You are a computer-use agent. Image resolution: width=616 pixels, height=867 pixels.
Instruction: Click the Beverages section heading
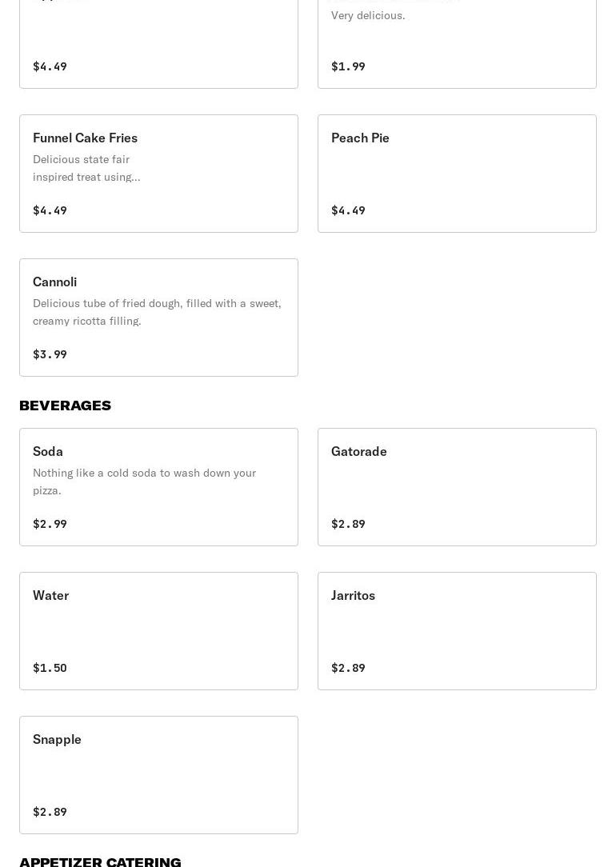click(66, 406)
